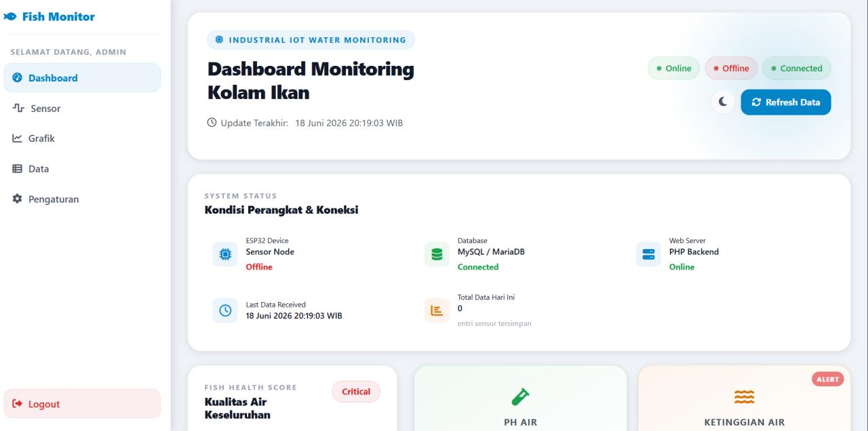Click the Total Data Hari Ini chart icon
The height and width of the screenshot is (431, 868).
(x=437, y=310)
